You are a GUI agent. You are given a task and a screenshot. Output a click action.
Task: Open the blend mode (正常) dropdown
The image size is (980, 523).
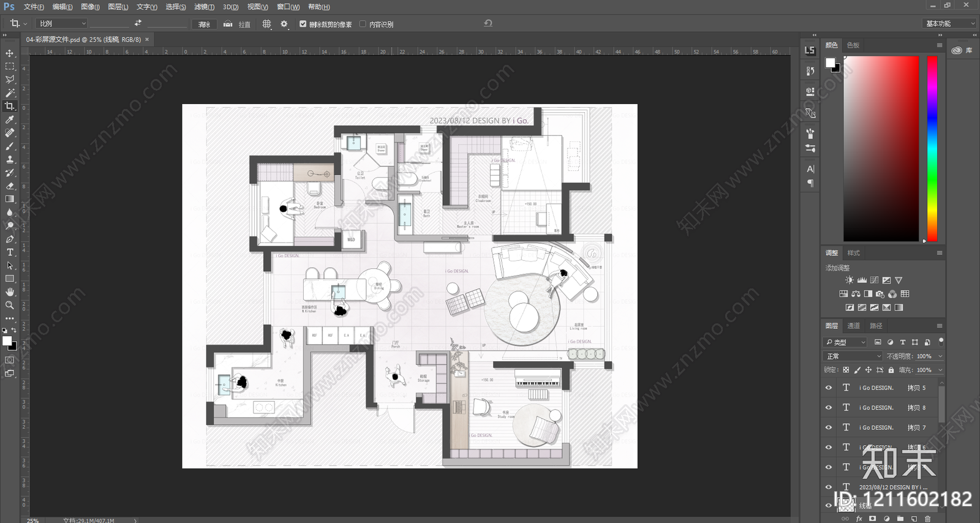point(853,356)
